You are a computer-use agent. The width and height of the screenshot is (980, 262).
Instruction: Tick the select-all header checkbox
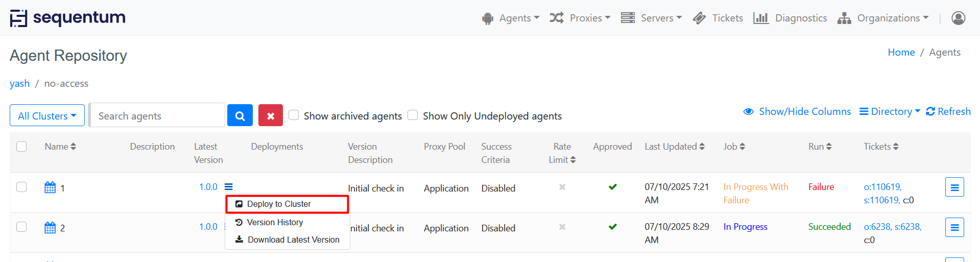point(21,147)
